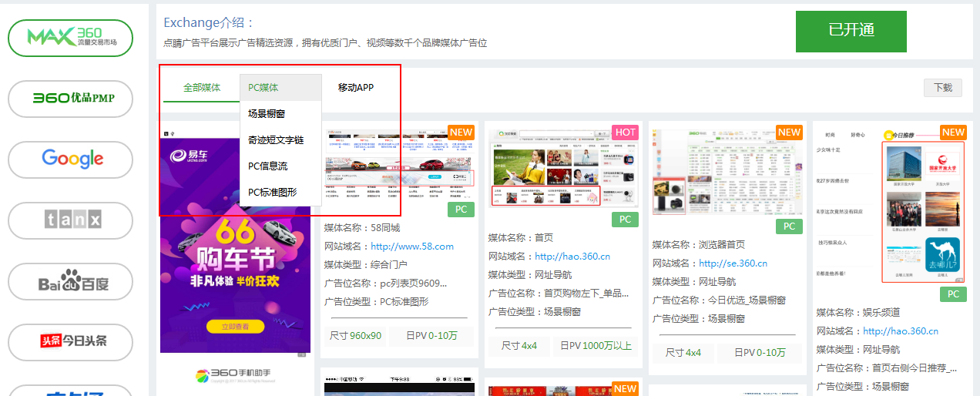Click the green 已开通 button
This screenshot has width=980, height=396.
tap(851, 31)
